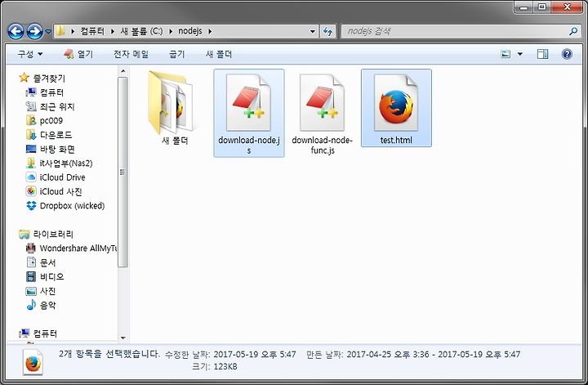The image size is (588, 385).
Task: Expand arrow after nodejs in breadcrumb
Action: click(210, 31)
